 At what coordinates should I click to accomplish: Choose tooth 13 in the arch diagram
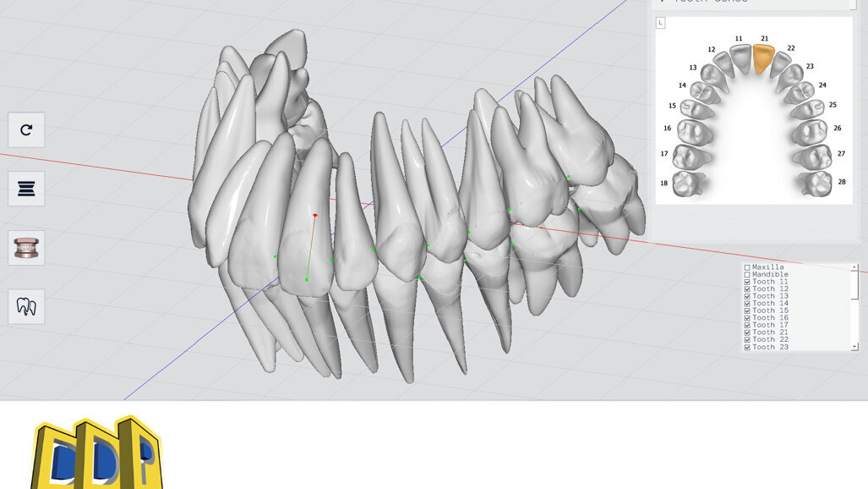pos(713,77)
